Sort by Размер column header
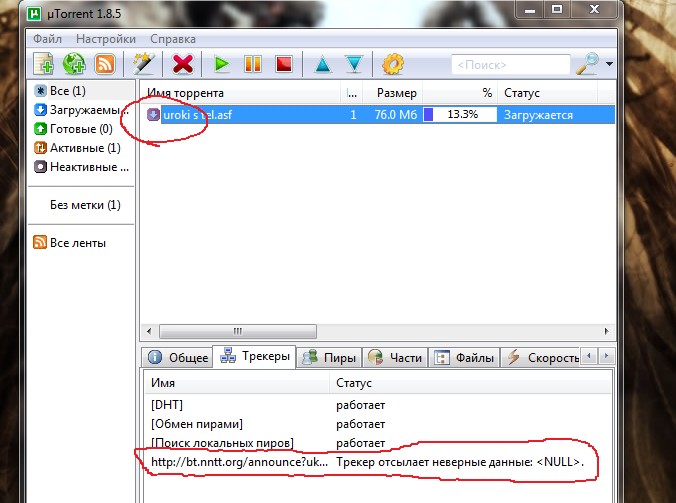Viewport: 676px width, 503px height. (393, 93)
